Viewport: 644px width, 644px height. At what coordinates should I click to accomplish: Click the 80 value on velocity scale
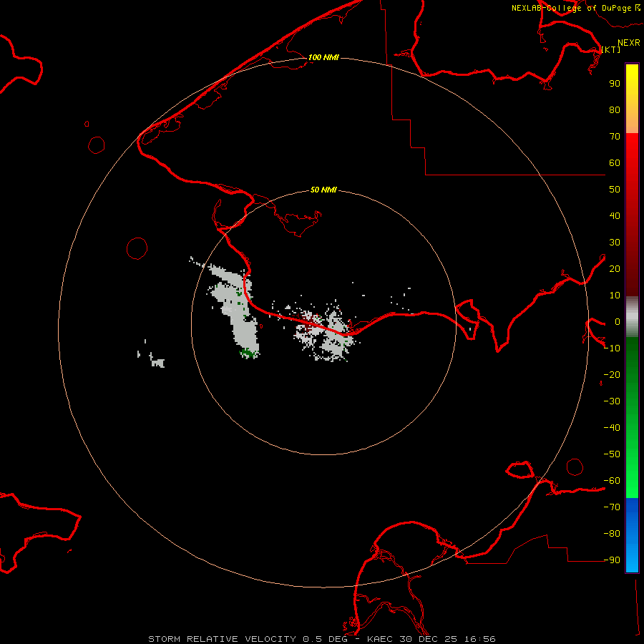(x=615, y=109)
